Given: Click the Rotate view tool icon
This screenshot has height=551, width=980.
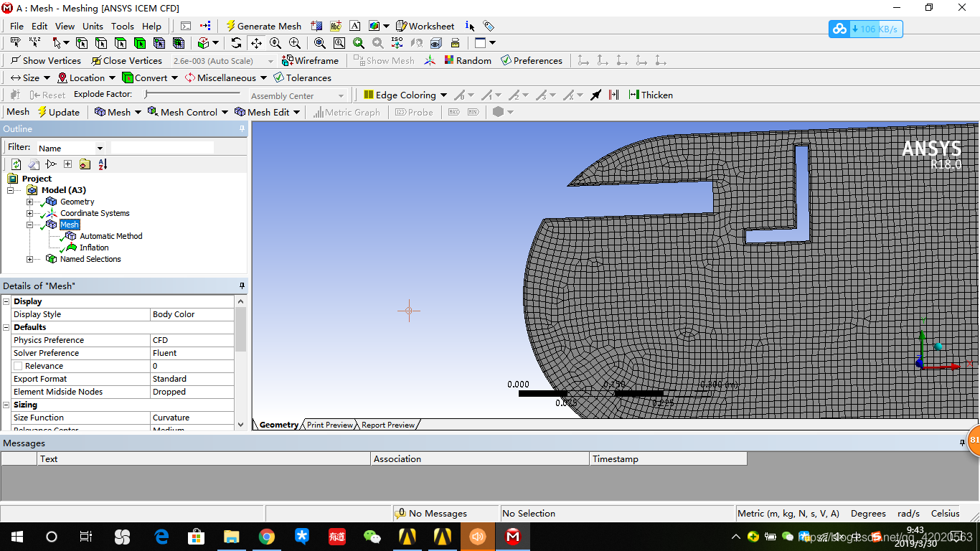Looking at the screenshot, I should (237, 43).
